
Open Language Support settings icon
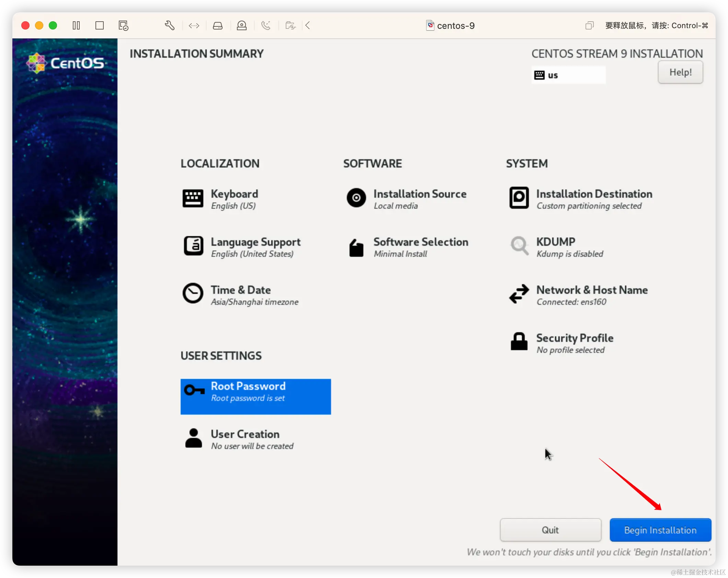(193, 246)
